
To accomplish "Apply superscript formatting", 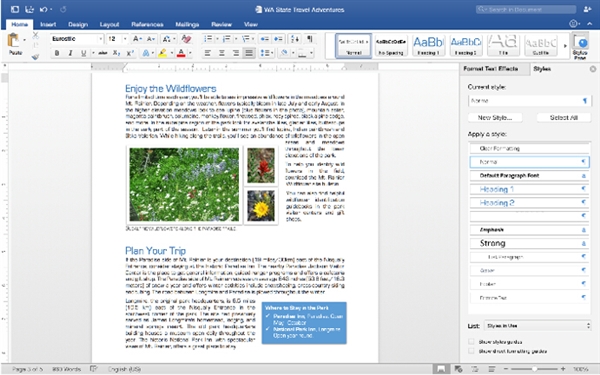I will [130, 53].
